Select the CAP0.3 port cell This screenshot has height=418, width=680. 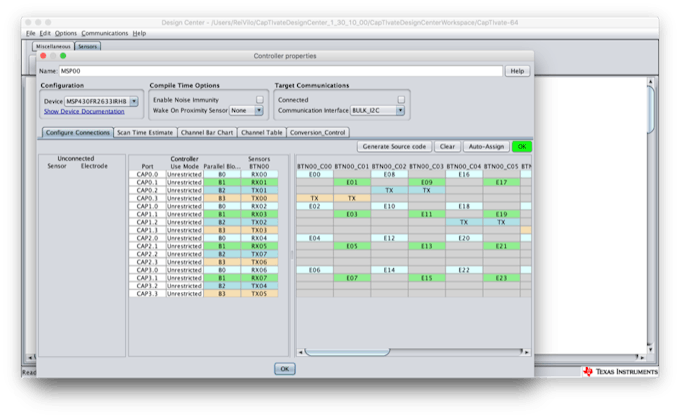click(x=147, y=198)
